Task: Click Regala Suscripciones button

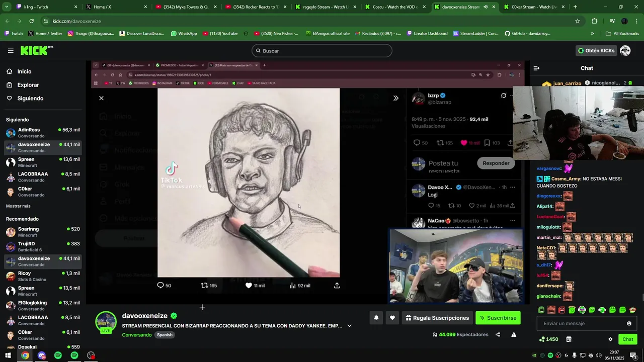Action: (437, 318)
